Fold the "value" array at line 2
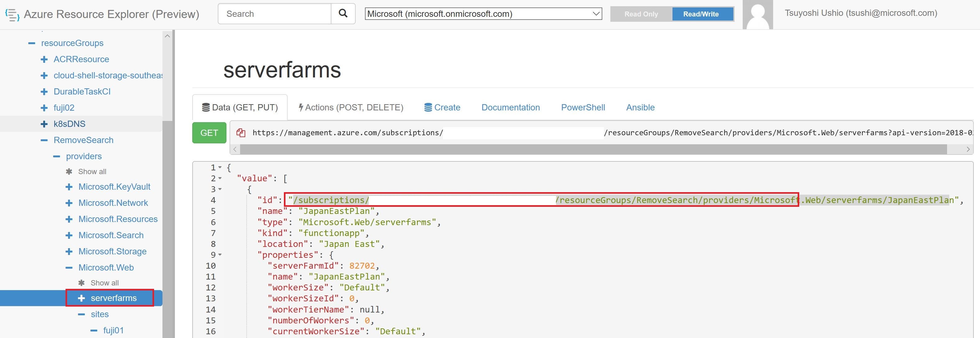Screen dimensions: 980x338 coord(220,178)
